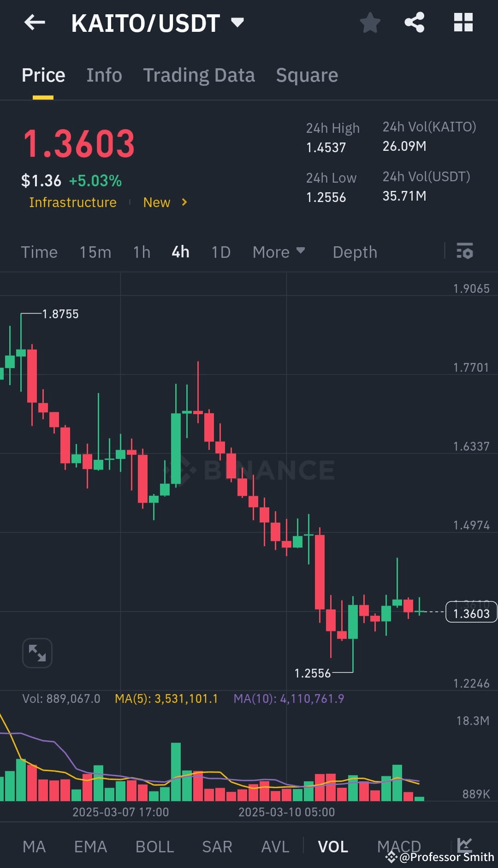Open the grid layout menu
The image size is (498, 868).
tap(462, 23)
